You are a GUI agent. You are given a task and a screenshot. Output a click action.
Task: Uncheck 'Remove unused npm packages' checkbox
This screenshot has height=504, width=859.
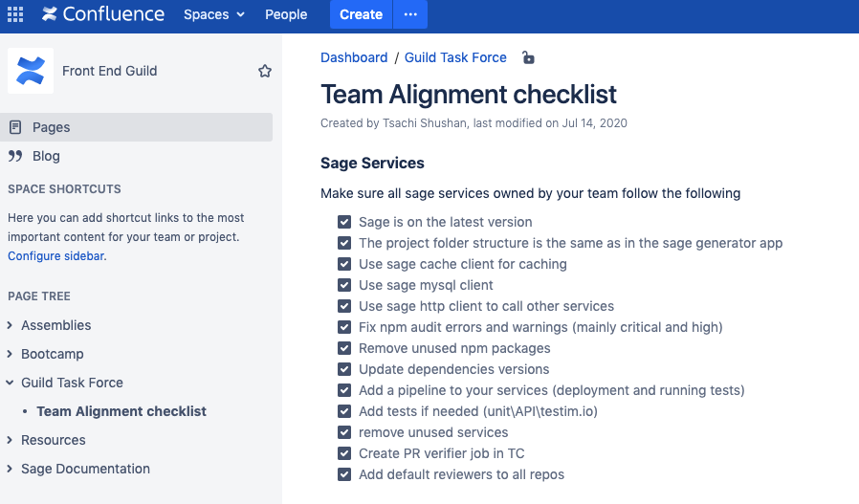(344, 348)
